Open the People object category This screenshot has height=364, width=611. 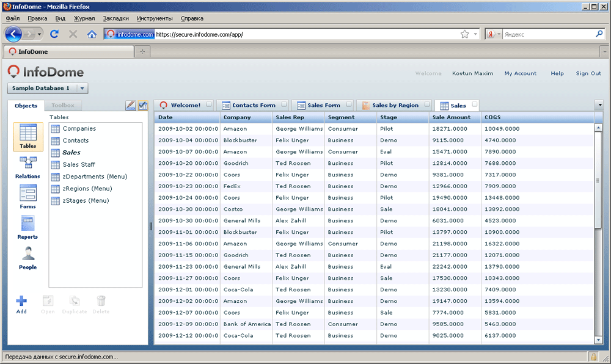coord(27,258)
